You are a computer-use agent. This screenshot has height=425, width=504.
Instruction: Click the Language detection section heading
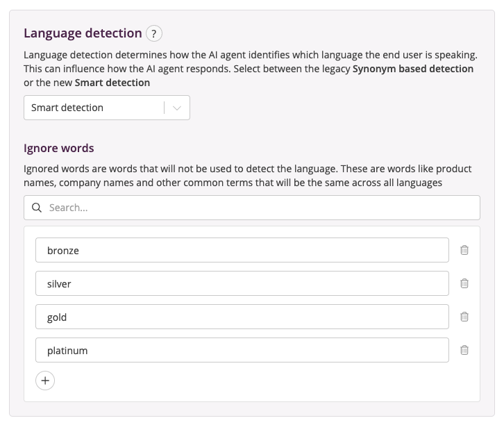pyautogui.click(x=83, y=33)
